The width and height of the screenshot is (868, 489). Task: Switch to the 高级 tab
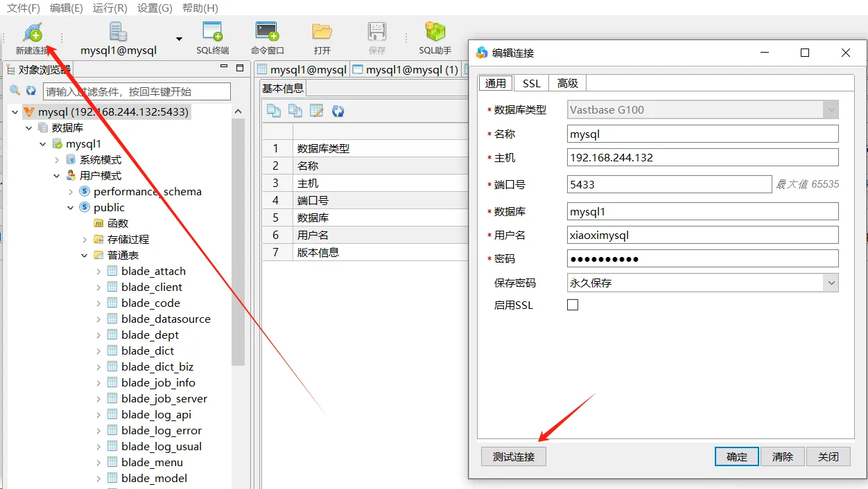point(567,83)
